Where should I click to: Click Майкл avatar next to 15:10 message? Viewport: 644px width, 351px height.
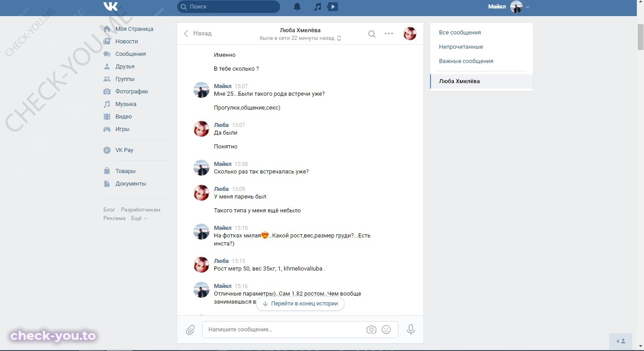coord(201,232)
